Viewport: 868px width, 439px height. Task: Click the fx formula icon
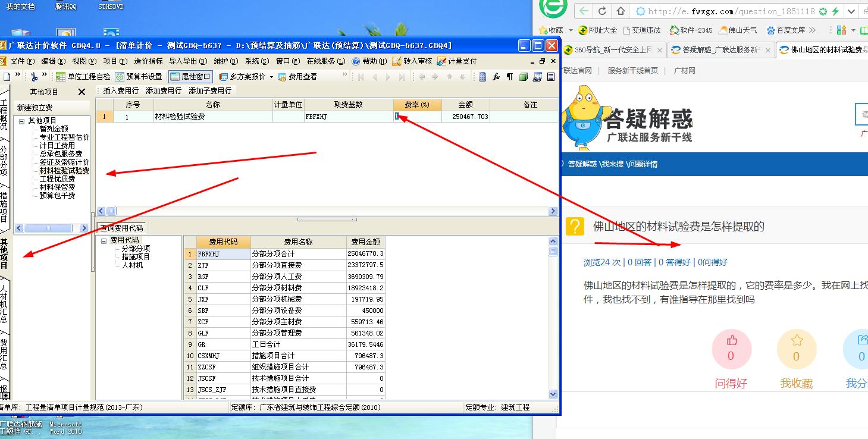(x=496, y=76)
